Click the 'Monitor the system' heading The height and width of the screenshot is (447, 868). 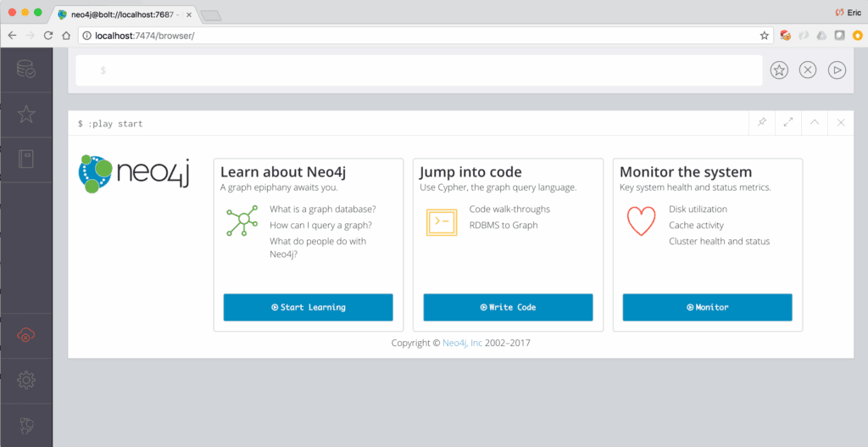pyautogui.click(x=685, y=171)
